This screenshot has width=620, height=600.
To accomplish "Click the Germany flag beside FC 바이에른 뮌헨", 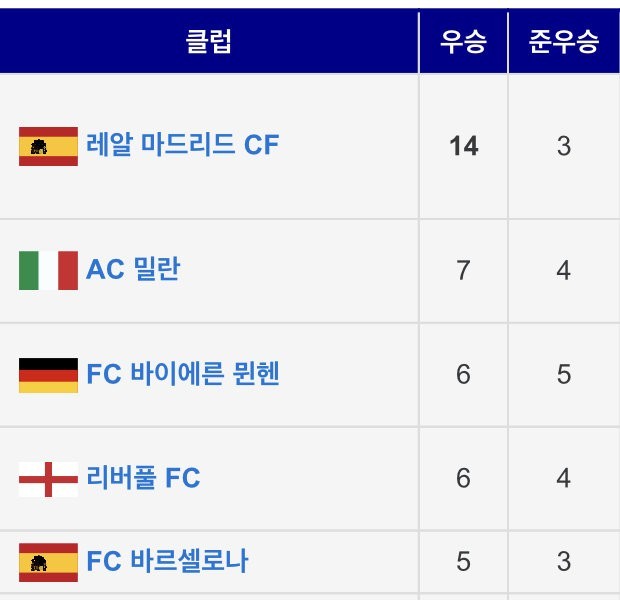I will tap(48, 374).
